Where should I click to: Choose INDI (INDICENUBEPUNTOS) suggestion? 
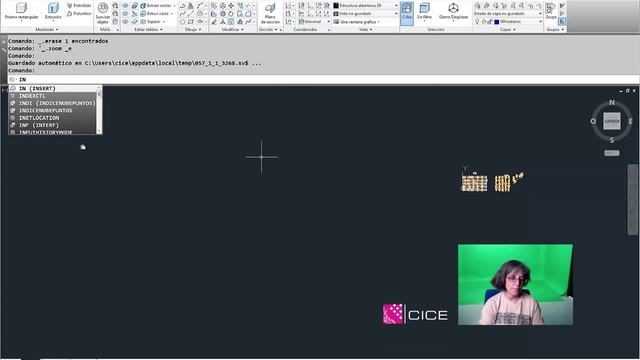52,103
